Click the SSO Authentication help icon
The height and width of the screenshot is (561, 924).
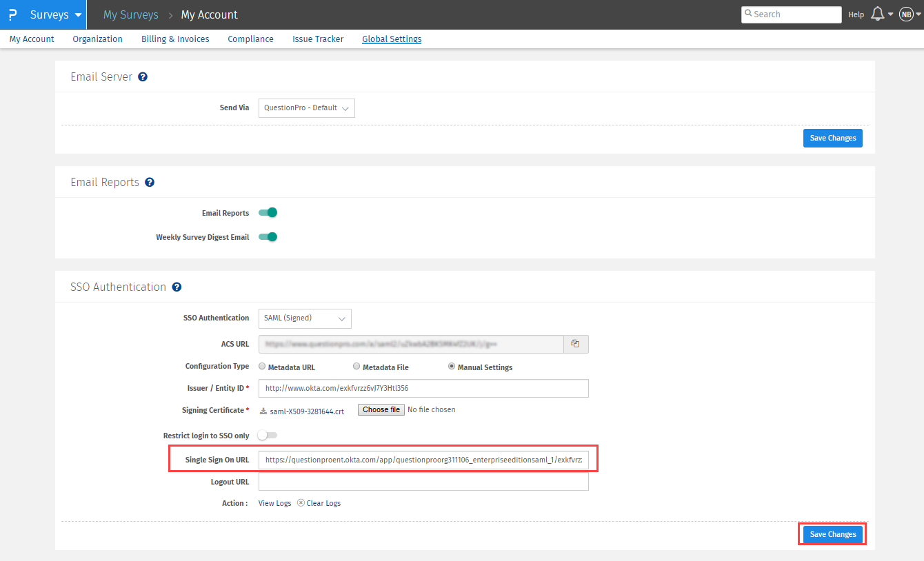coord(177,287)
